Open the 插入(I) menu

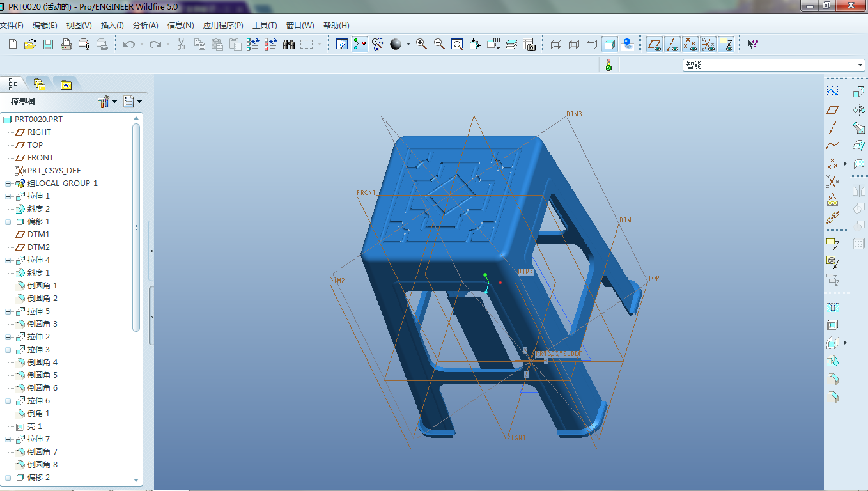[x=112, y=26]
